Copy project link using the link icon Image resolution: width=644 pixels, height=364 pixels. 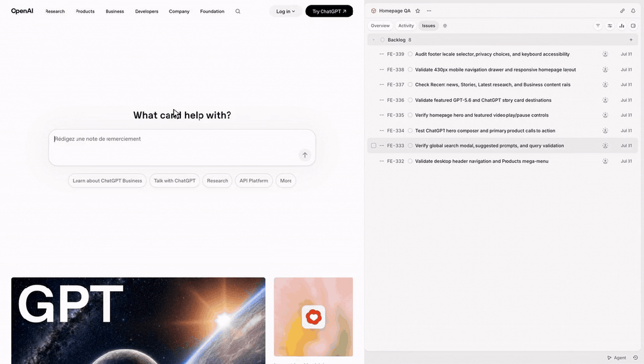tap(623, 11)
